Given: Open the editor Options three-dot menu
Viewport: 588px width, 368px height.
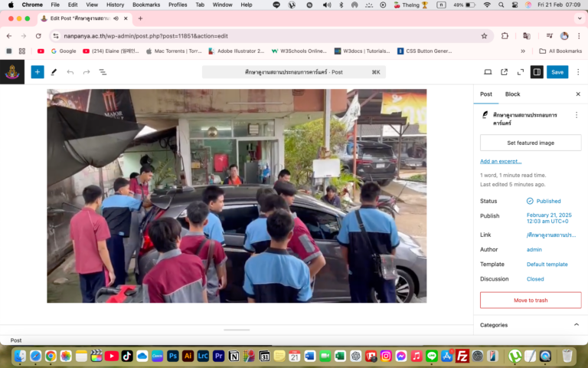Looking at the screenshot, I should coord(579,72).
